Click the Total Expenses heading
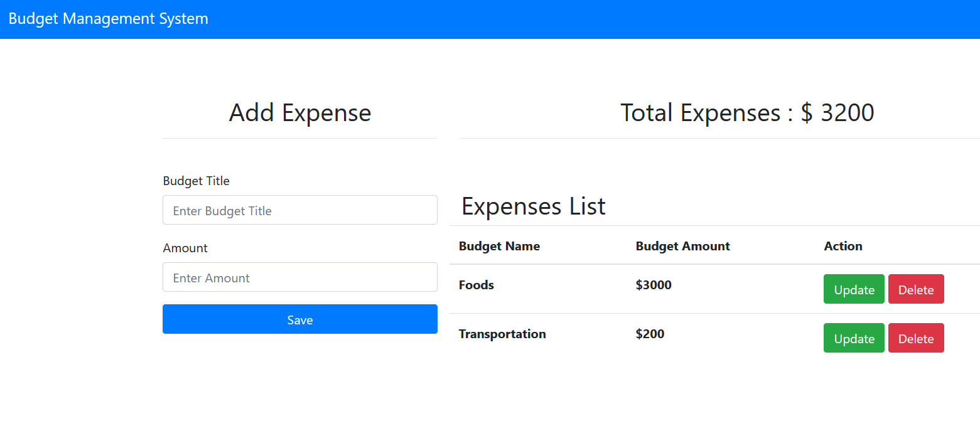The image size is (980, 426). 747,112
